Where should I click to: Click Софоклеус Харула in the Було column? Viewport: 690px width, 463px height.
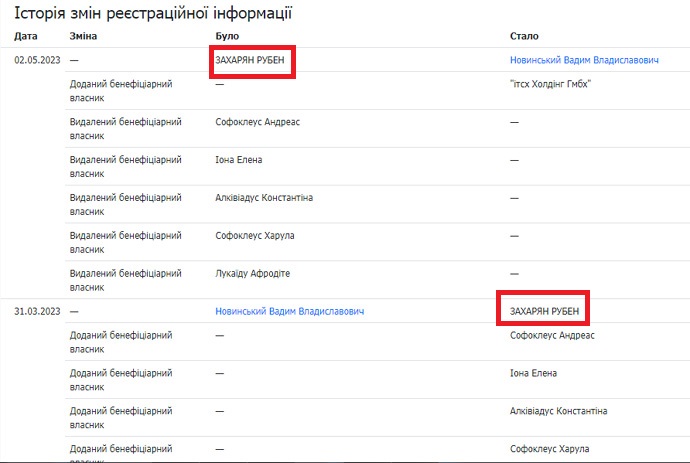[255, 236]
